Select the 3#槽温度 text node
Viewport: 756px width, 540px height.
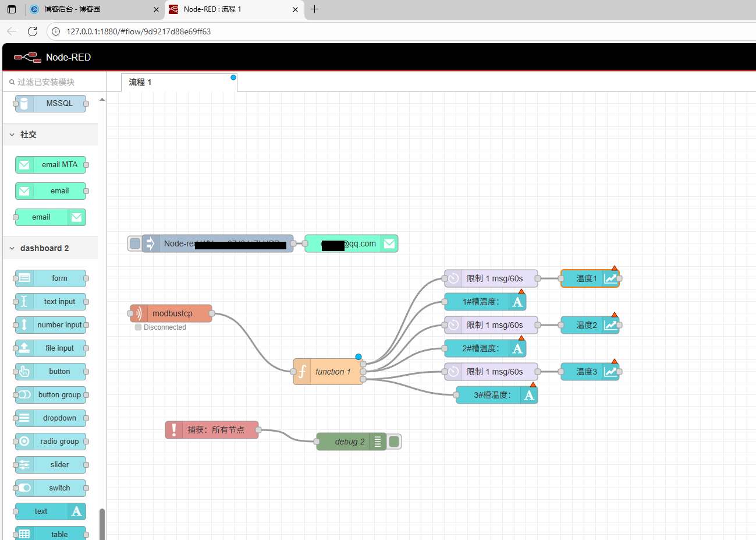[497, 395]
